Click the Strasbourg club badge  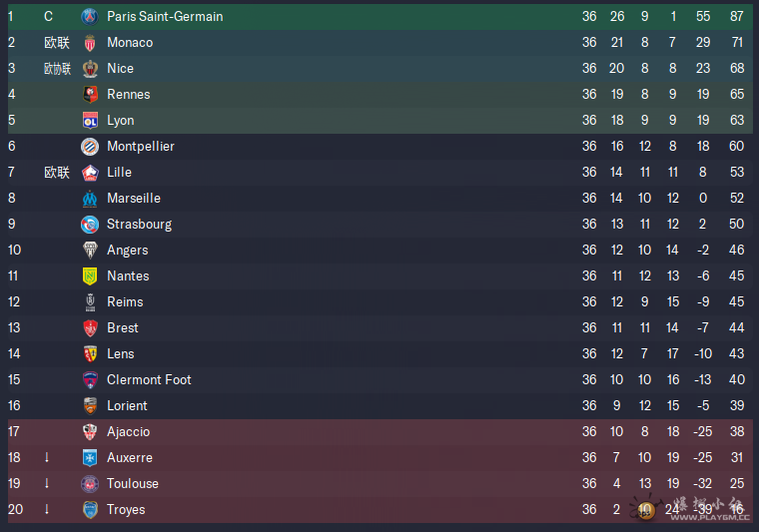pos(90,225)
